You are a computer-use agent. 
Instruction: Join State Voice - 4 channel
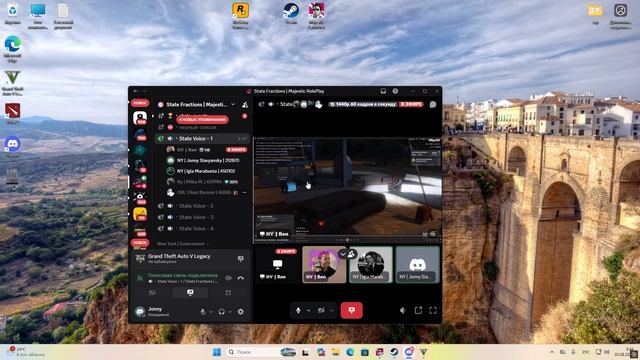click(x=202, y=229)
